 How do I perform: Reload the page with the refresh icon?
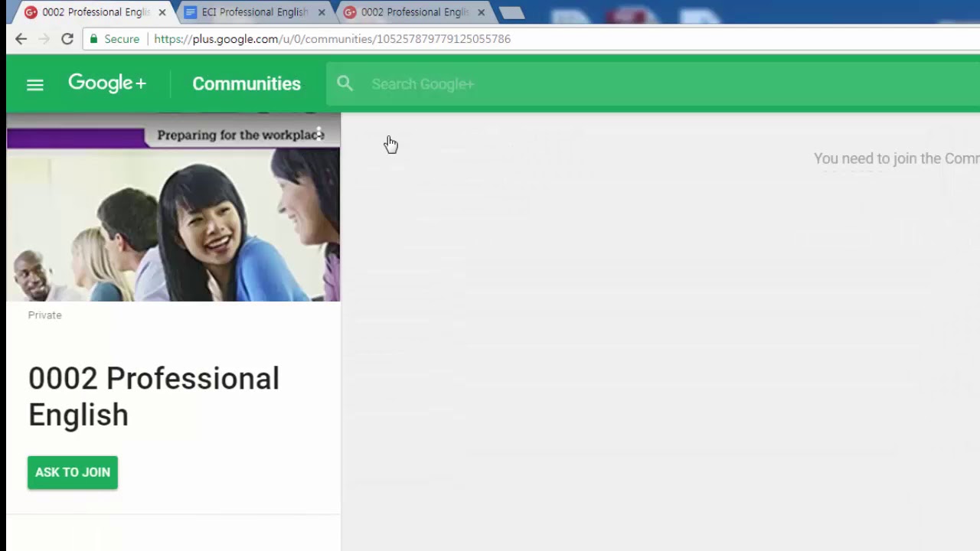(x=67, y=39)
